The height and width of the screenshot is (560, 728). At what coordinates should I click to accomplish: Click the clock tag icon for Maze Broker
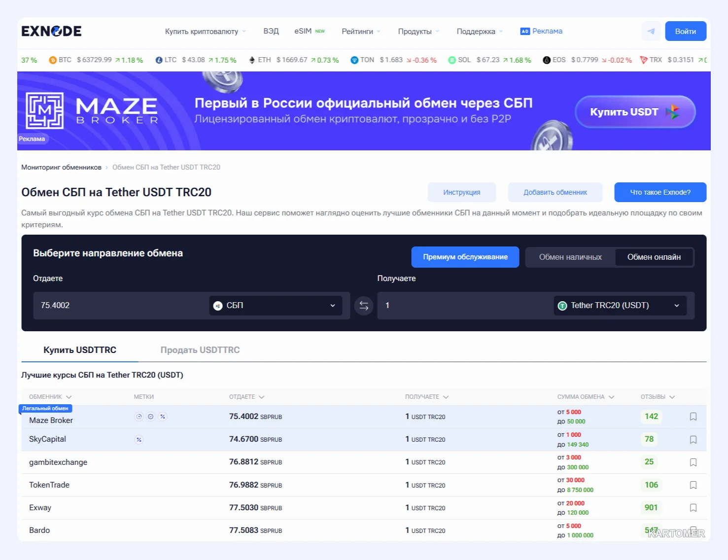point(139,417)
